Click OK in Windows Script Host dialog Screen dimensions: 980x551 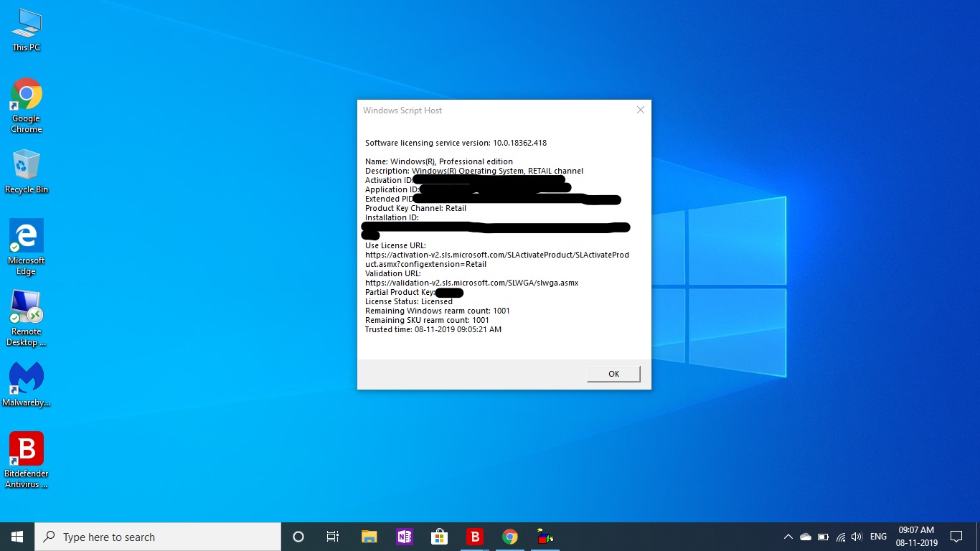click(613, 374)
